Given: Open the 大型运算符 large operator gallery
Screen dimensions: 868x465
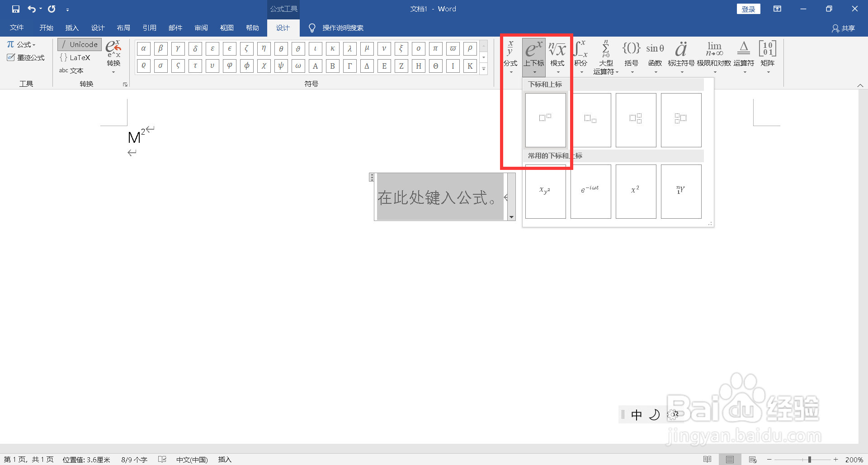Looking at the screenshot, I should [x=606, y=56].
